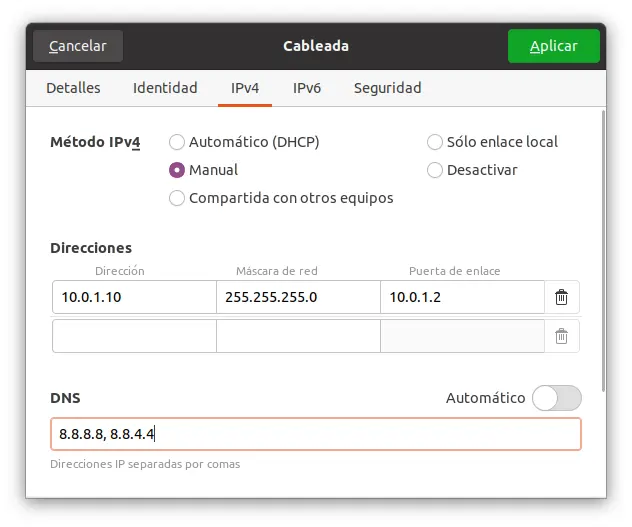Click the Dirección field with 10.0.1.10
Screen dimensions: 632x527
tap(134, 297)
